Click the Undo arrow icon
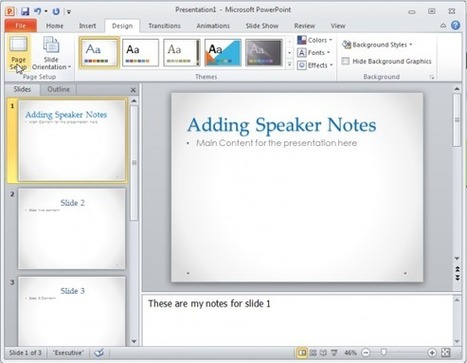Screen dimensions: 467x363 pyautogui.click(x=38, y=11)
